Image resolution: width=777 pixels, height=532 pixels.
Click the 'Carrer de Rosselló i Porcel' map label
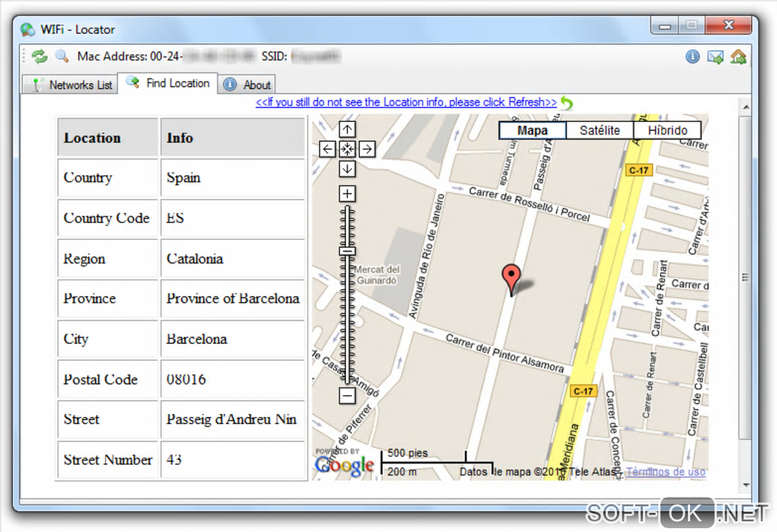coord(529,204)
